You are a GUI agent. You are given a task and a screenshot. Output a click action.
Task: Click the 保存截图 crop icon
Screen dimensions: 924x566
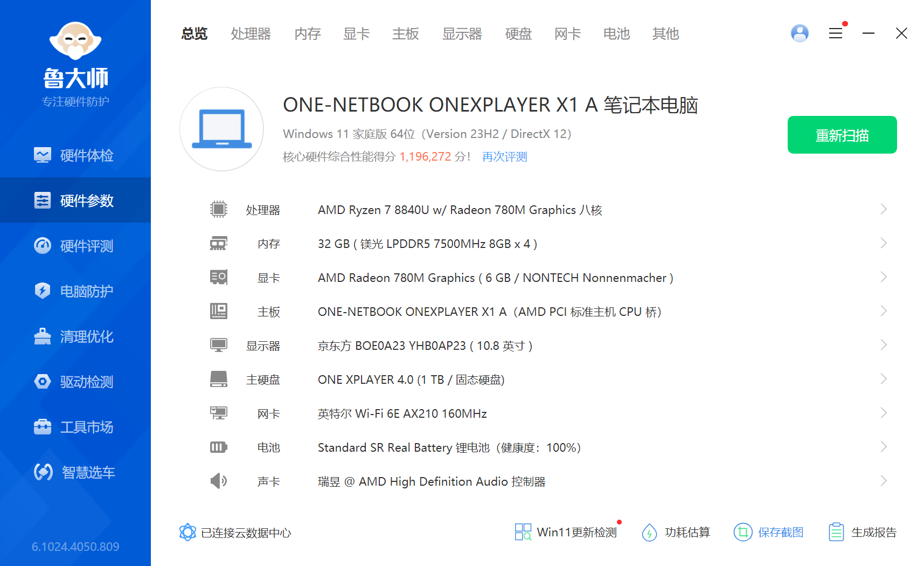(x=742, y=532)
